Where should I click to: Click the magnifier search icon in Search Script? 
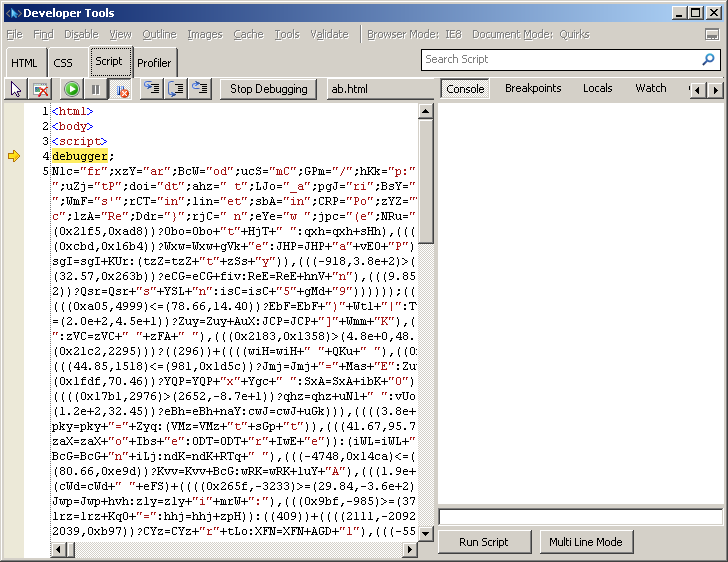click(709, 60)
